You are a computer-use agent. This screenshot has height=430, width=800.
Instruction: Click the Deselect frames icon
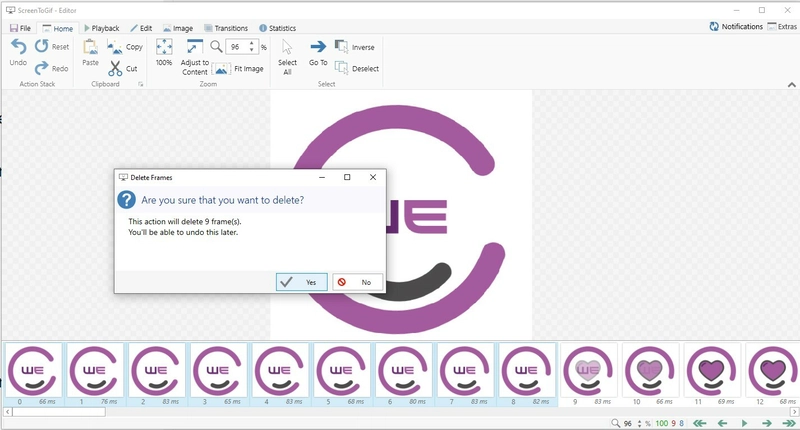[341, 68]
